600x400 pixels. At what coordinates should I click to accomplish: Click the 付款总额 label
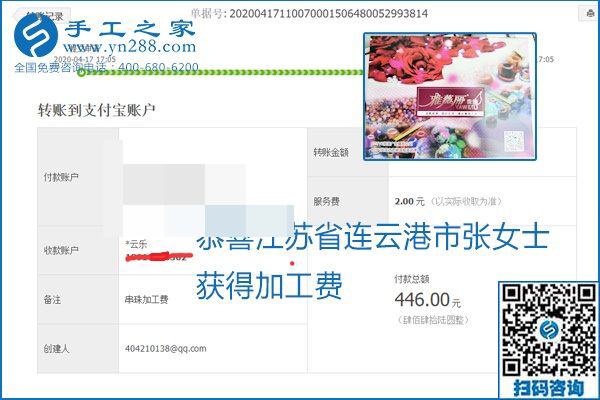pos(412,279)
